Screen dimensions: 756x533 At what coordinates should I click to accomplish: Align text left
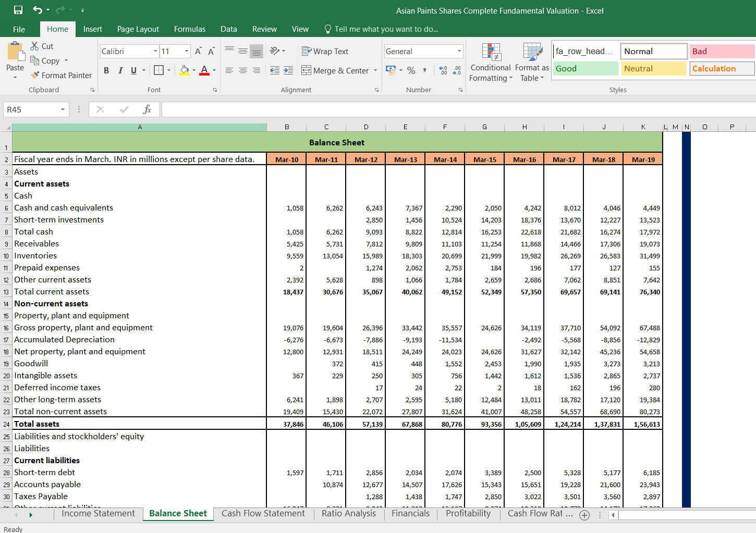click(x=229, y=70)
